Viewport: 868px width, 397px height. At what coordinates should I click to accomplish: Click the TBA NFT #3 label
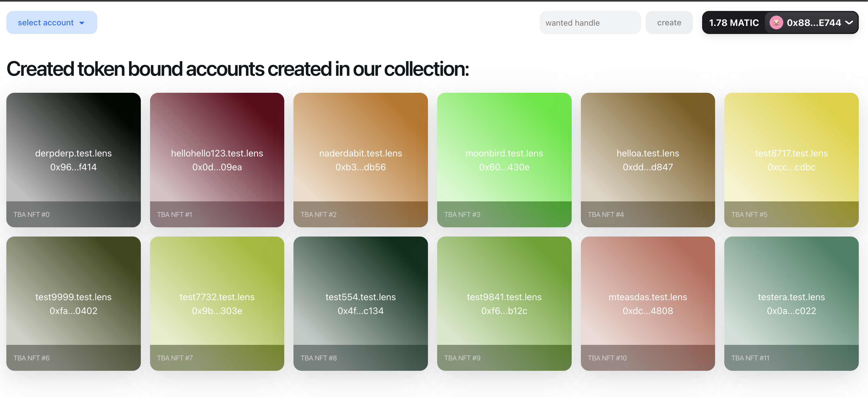(462, 214)
